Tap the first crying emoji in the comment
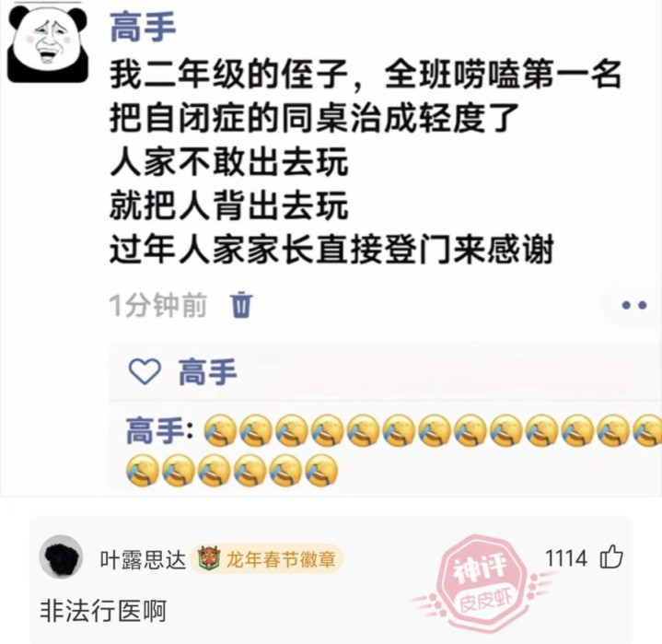Viewport: 662px width, 644px height. coord(220,430)
